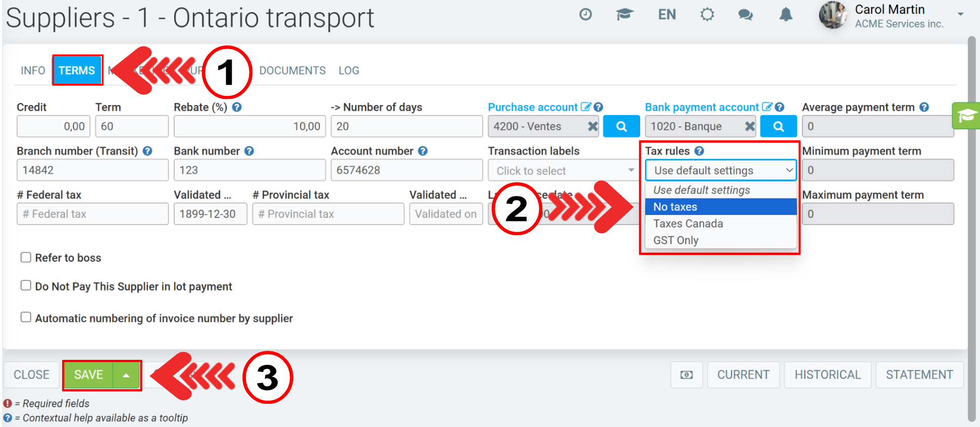This screenshot has width=980, height=427.
Task: Click the vertical page scrollbar
Action: click(x=972, y=227)
